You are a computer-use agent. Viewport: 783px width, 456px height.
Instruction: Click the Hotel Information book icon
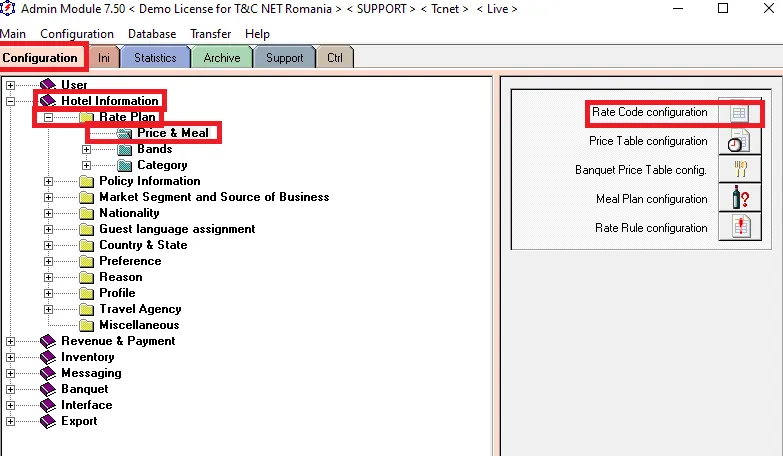click(x=48, y=100)
